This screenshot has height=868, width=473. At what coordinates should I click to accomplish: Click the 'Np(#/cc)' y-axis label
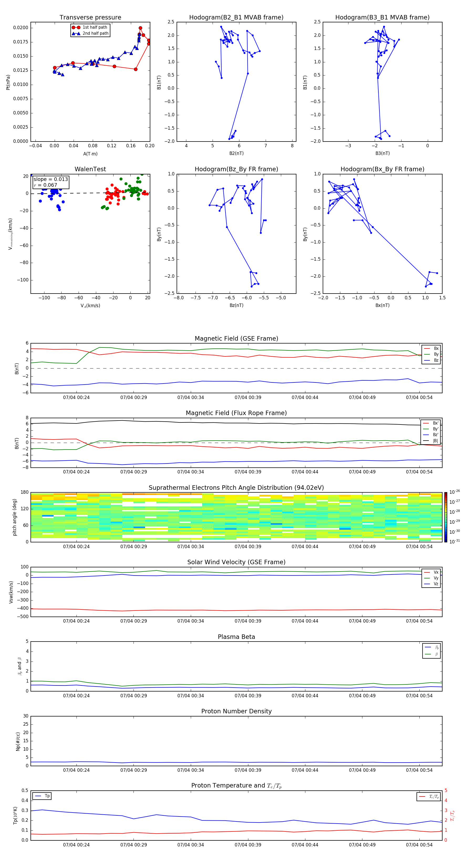(18, 741)
